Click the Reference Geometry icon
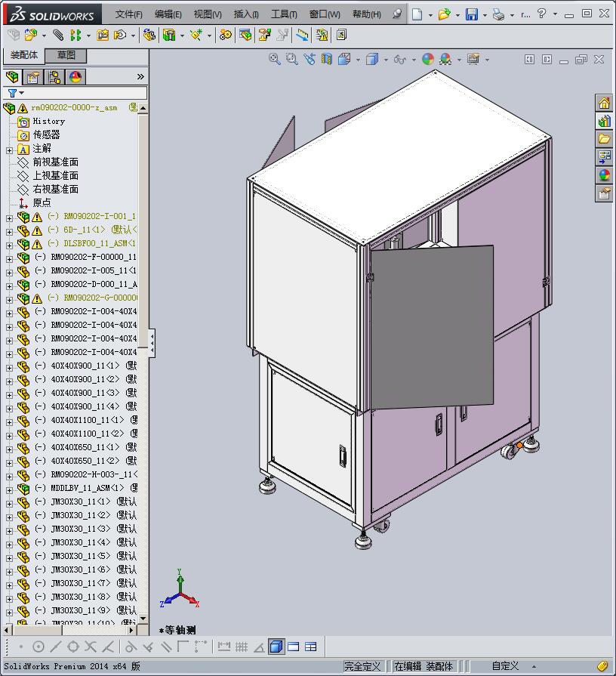 (196, 35)
